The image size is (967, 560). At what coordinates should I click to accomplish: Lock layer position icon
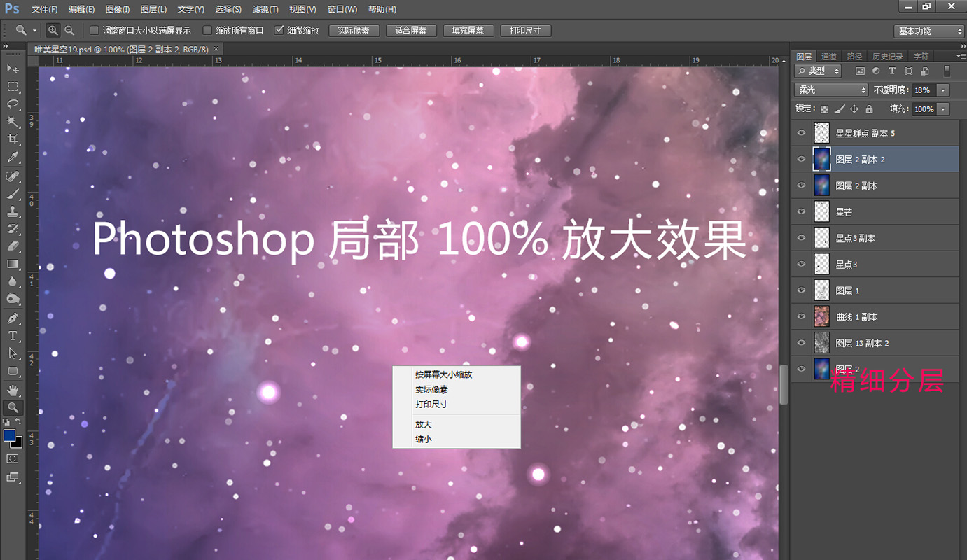pos(854,109)
